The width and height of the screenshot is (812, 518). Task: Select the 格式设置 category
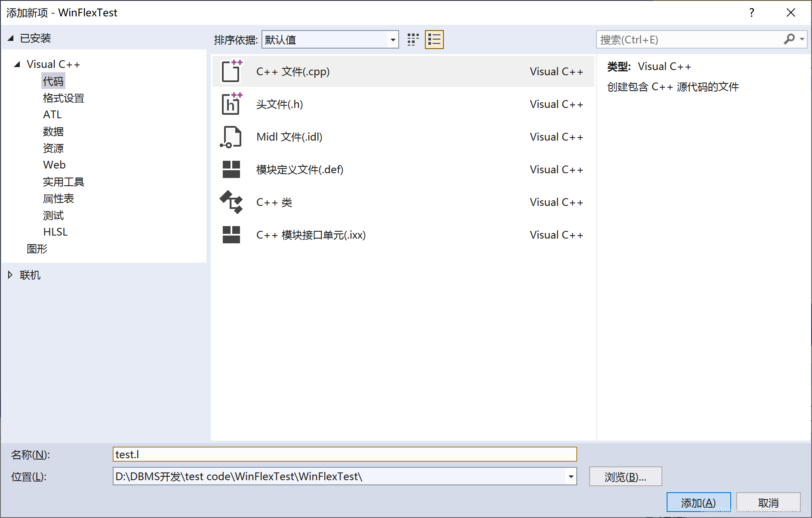tap(64, 98)
